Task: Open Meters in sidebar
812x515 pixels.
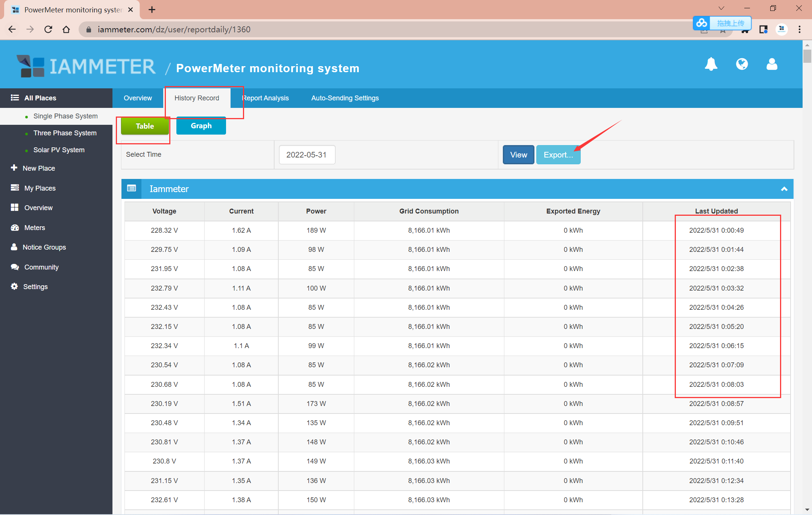Action: coord(34,227)
